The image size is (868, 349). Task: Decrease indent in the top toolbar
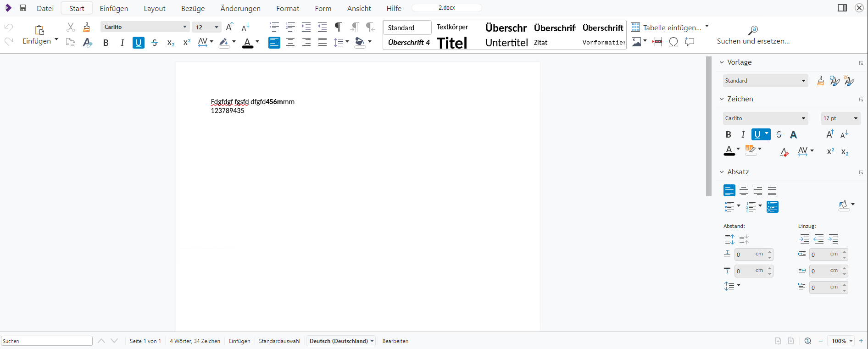point(323,27)
